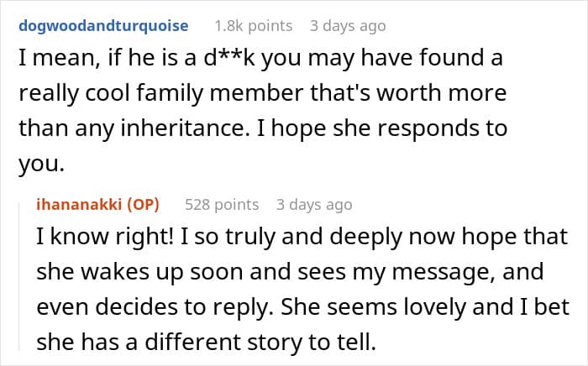Click the line "she wakes up soon"

click(290, 272)
